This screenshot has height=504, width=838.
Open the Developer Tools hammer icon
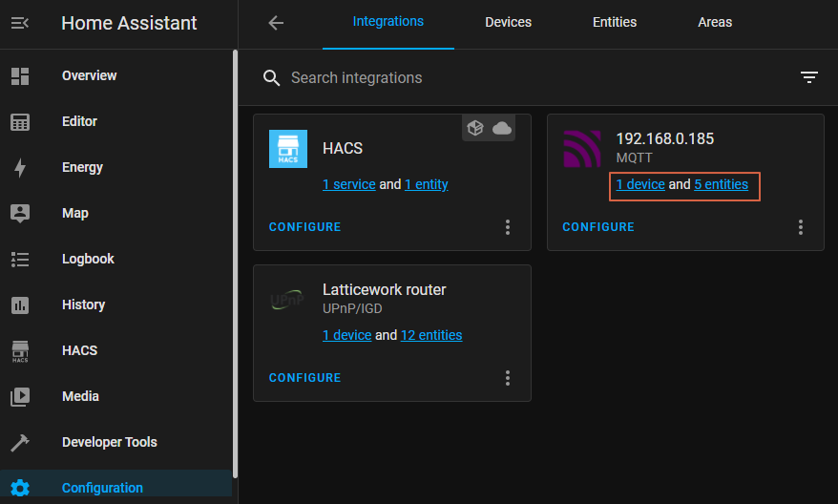20,443
